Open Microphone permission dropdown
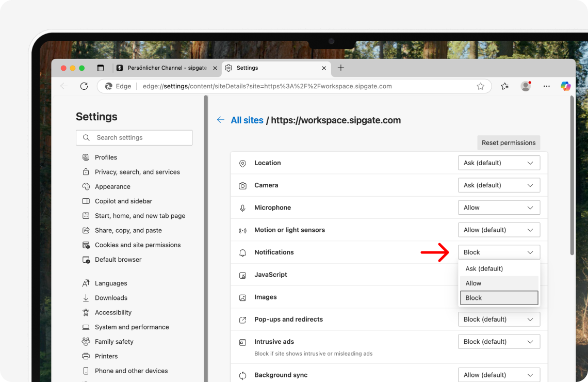Screen dimensions: 588x382 pyautogui.click(x=499, y=208)
